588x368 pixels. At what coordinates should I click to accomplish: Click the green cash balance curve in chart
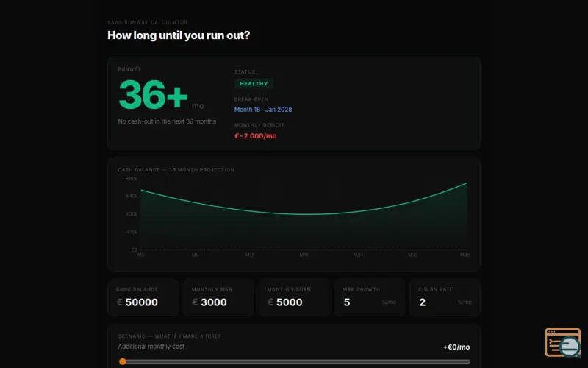tap(304, 214)
